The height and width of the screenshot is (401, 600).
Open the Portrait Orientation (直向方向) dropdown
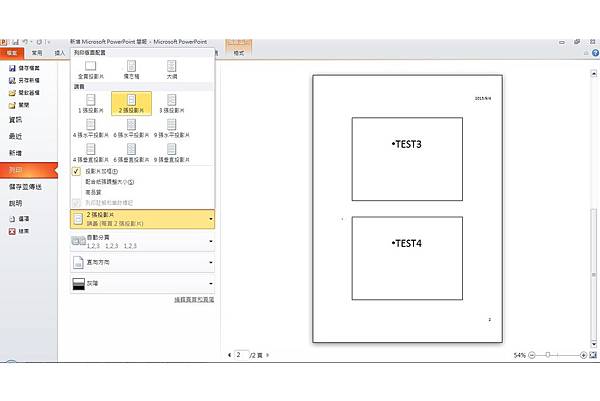142,262
